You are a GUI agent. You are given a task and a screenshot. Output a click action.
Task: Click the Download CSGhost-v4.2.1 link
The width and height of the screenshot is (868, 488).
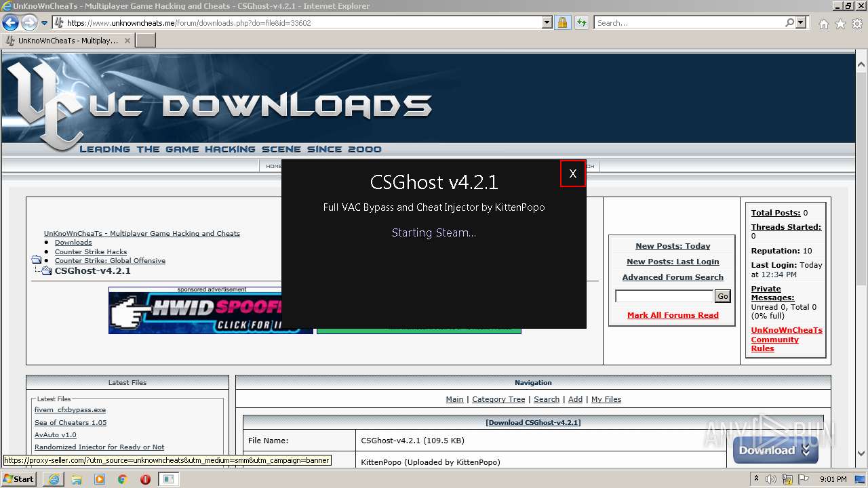point(533,422)
